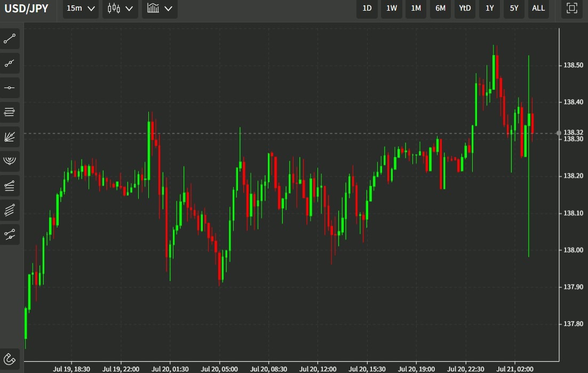Toggle the magnet snap mode
This screenshot has width=588, height=373.
[10, 359]
